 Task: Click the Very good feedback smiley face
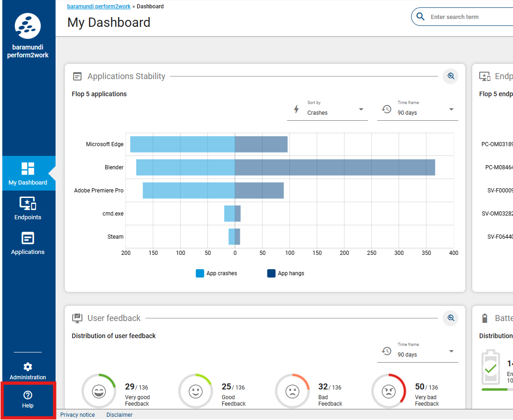[99, 391]
